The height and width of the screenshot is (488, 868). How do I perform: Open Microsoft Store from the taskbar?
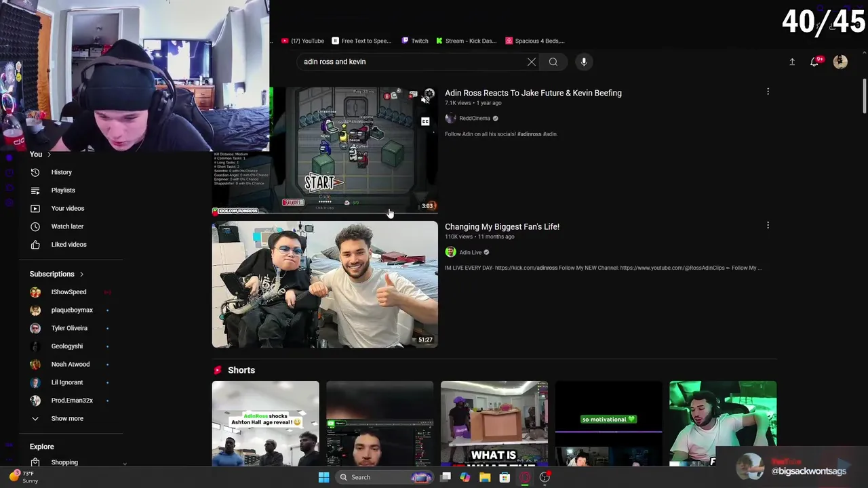(505, 477)
